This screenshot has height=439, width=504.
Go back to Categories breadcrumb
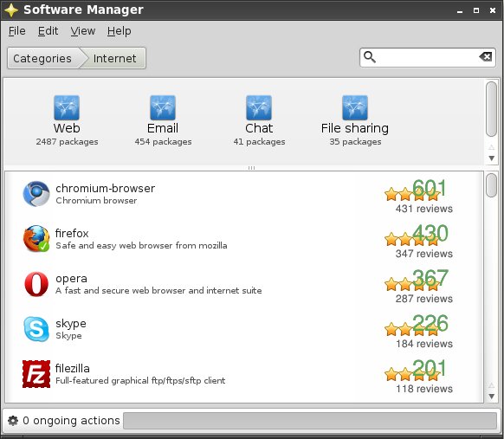click(42, 58)
